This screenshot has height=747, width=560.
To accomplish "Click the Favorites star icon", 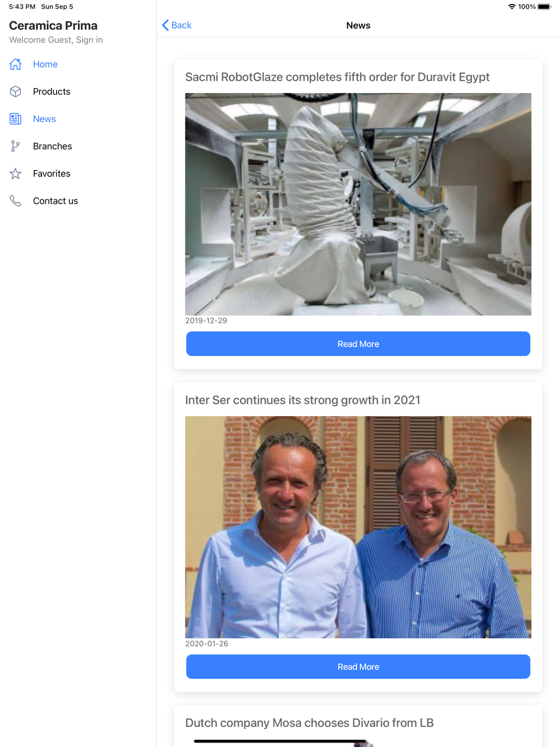I will tap(16, 174).
